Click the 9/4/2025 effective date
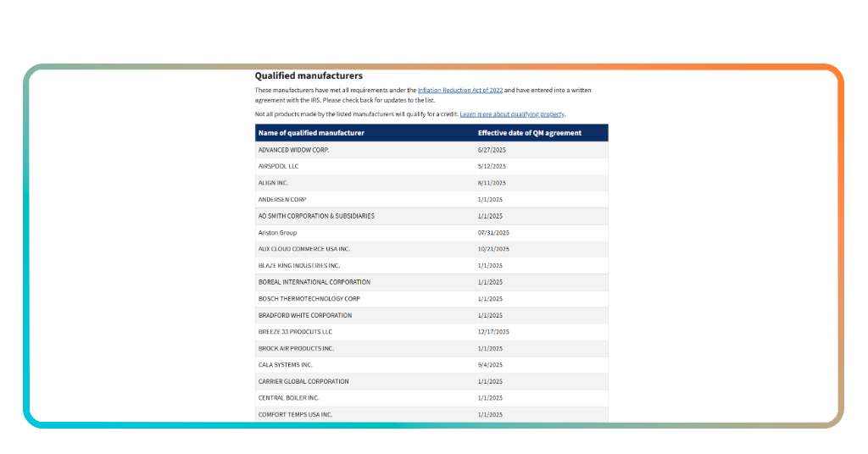This screenshot has width=868, height=454. (490, 365)
